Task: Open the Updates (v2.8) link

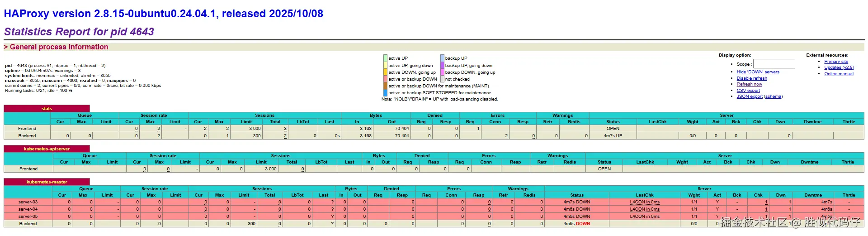Action: pyautogui.click(x=839, y=67)
